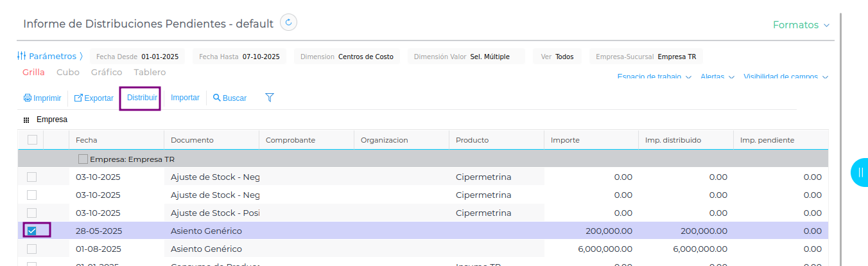Uncheck the 28-05-2025 Asiento Genérico row
868x266 pixels.
[31, 231]
